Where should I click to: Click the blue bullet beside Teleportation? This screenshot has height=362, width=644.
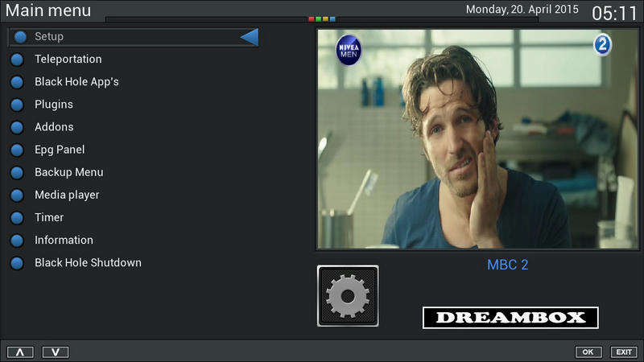[x=17, y=60]
